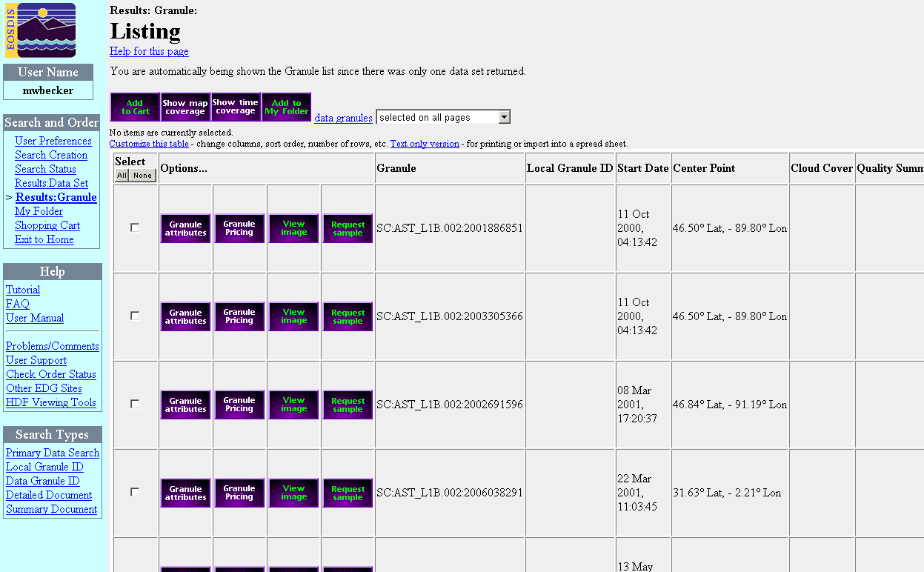Click the Select All button

click(122, 176)
